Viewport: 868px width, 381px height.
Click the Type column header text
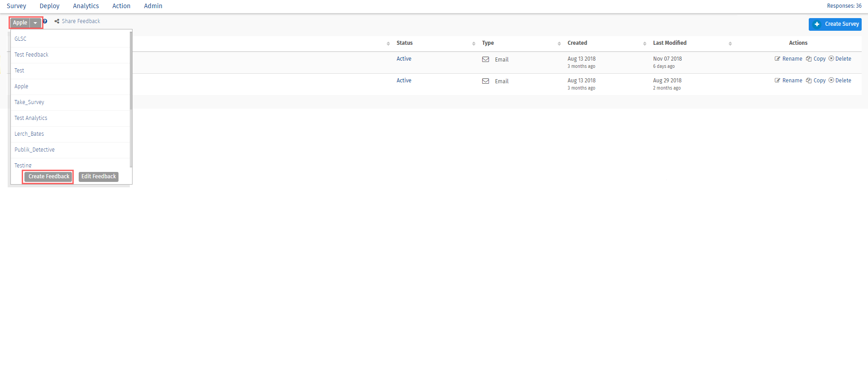(488, 43)
